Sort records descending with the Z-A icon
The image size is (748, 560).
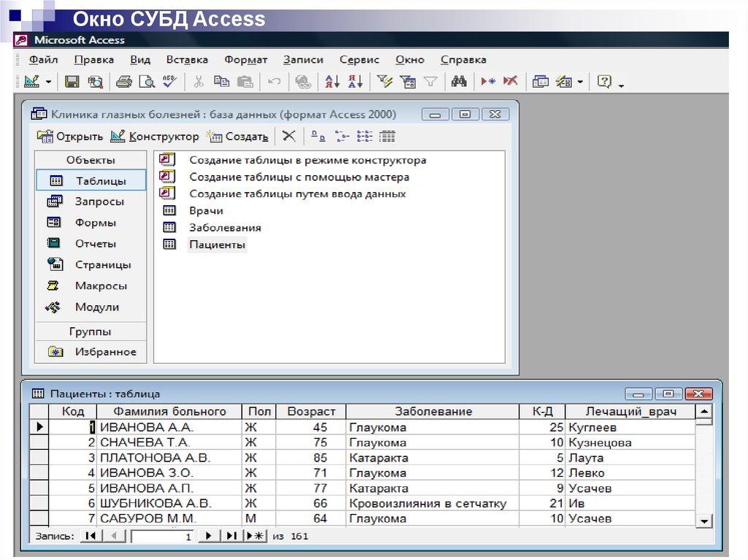[x=355, y=82]
